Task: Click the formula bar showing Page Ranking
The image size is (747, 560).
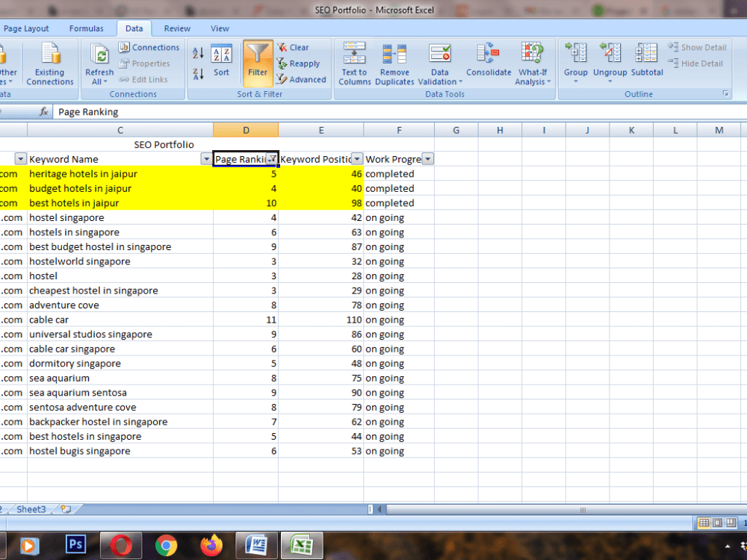Action: tap(399, 112)
